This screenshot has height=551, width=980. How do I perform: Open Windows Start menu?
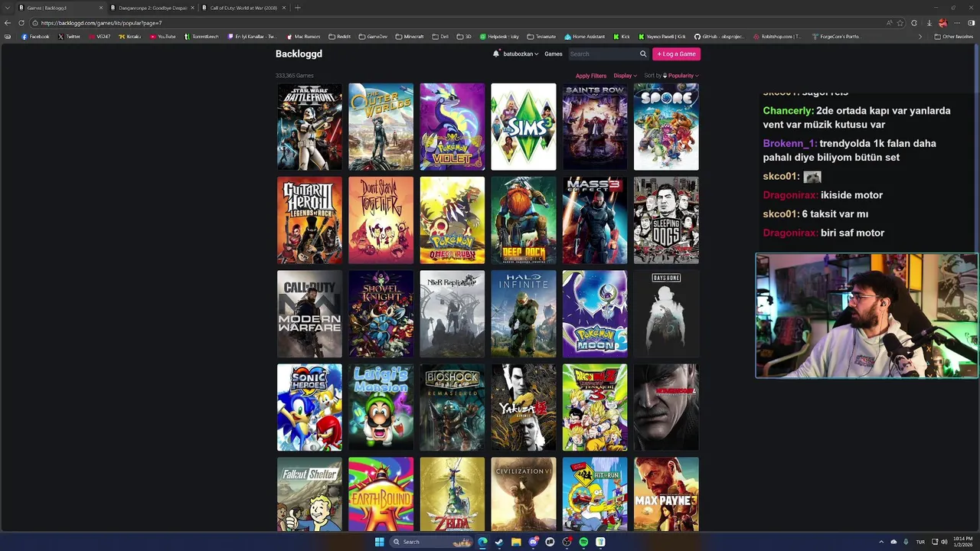tap(379, 542)
